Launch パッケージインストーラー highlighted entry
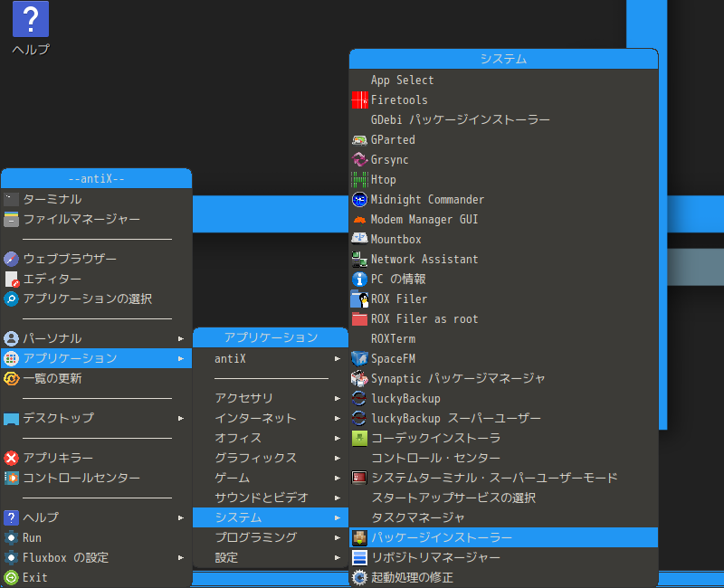This screenshot has width=724, height=588. tap(504, 537)
